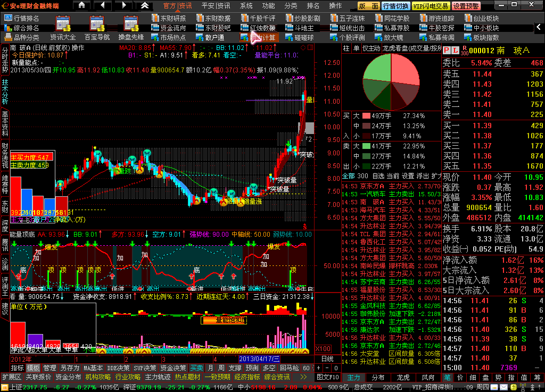Open 短线出击 tool
Viewport: 545px width, 392px height.
pyautogui.click(x=348, y=28)
